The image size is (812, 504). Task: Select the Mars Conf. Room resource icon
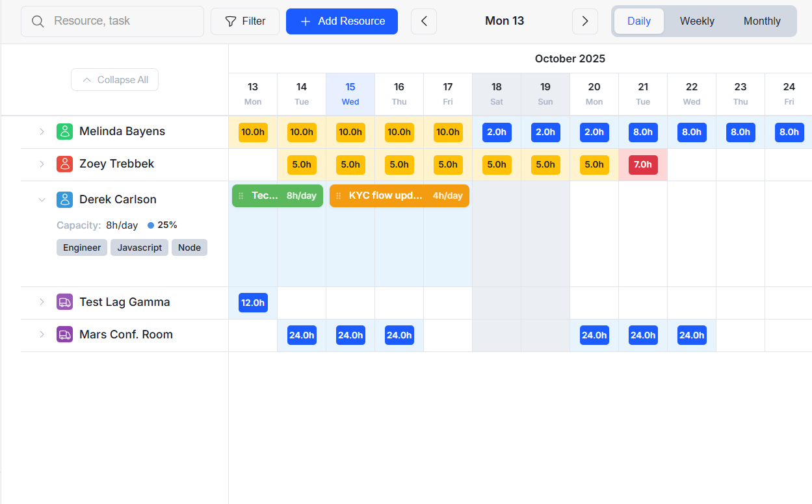64,334
